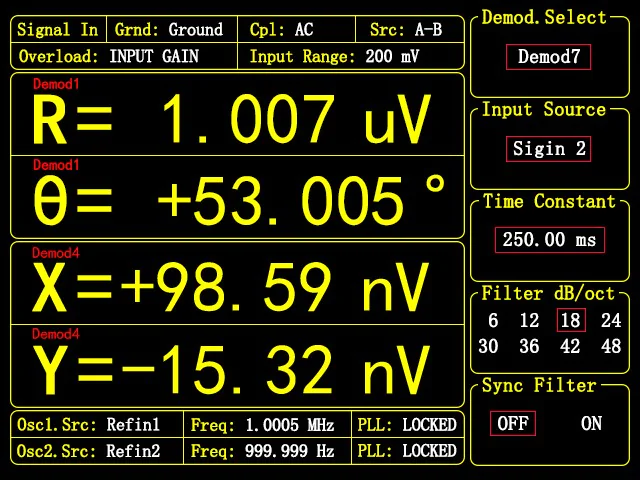
Task: Pick 36 dB/oct filter slope
Action: coord(528,346)
